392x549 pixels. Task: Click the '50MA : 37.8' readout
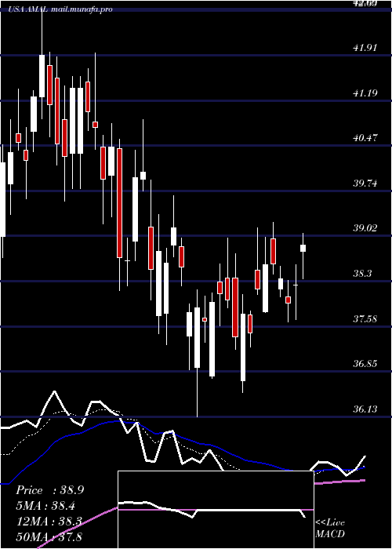click(x=49, y=536)
